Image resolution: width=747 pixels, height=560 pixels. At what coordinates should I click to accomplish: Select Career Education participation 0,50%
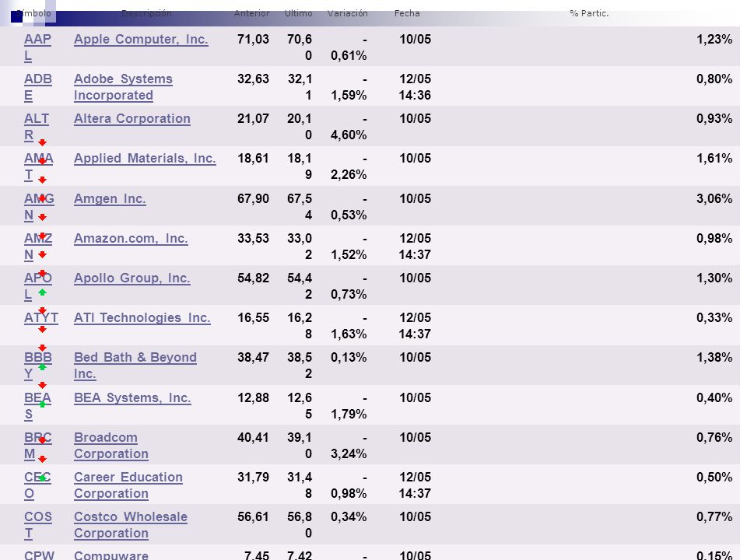click(714, 477)
